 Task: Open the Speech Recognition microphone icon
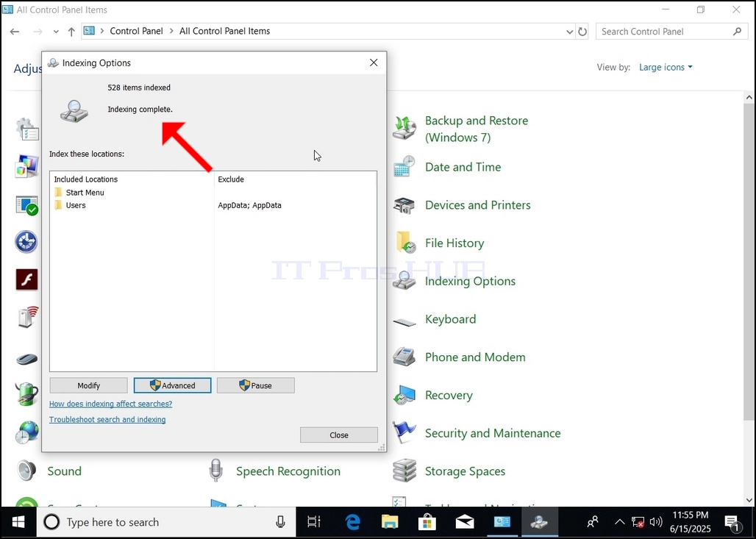click(x=216, y=471)
